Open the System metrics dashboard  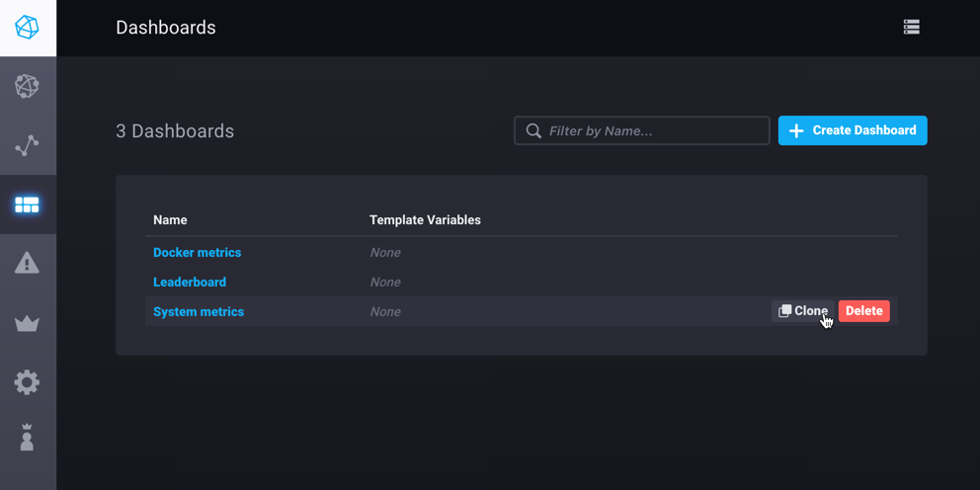point(199,312)
